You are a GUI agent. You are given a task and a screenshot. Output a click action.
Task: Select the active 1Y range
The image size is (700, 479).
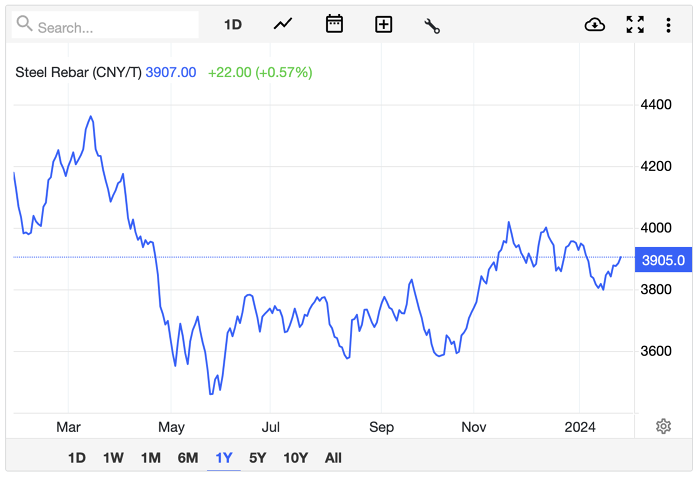(224, 458)
